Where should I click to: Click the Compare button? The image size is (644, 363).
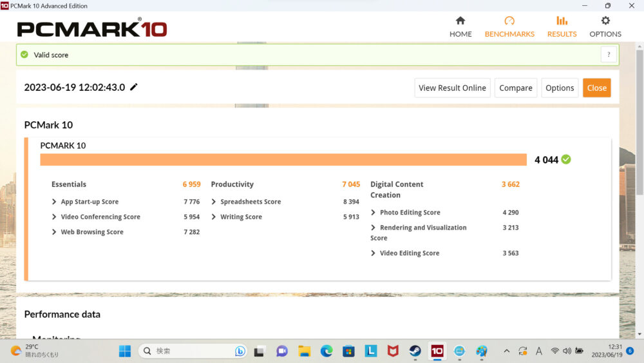(x=515, y=88)
